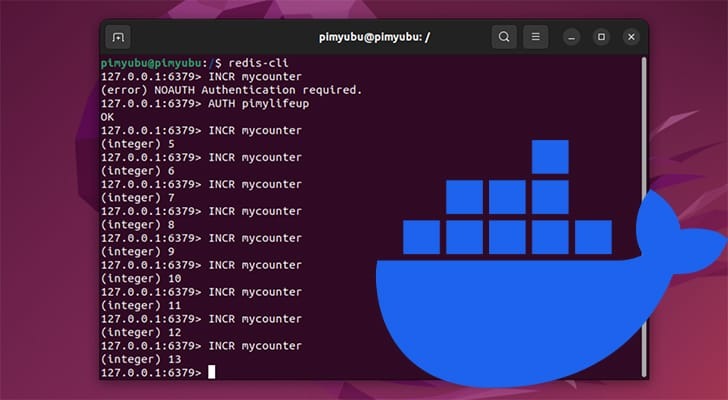Click the AUTH pimylifeup command line
The image size is (728, 400).
pos(205,103)
